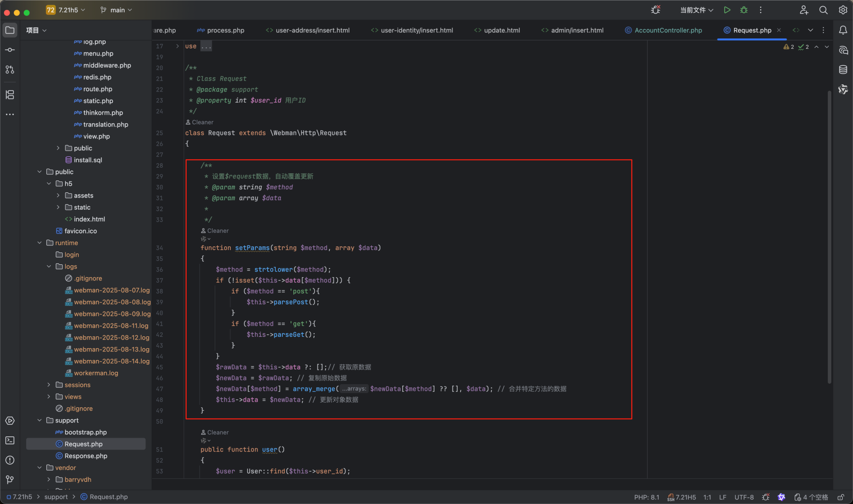Collapse the logs folder
853x504 pixels.
pos(49,267)
